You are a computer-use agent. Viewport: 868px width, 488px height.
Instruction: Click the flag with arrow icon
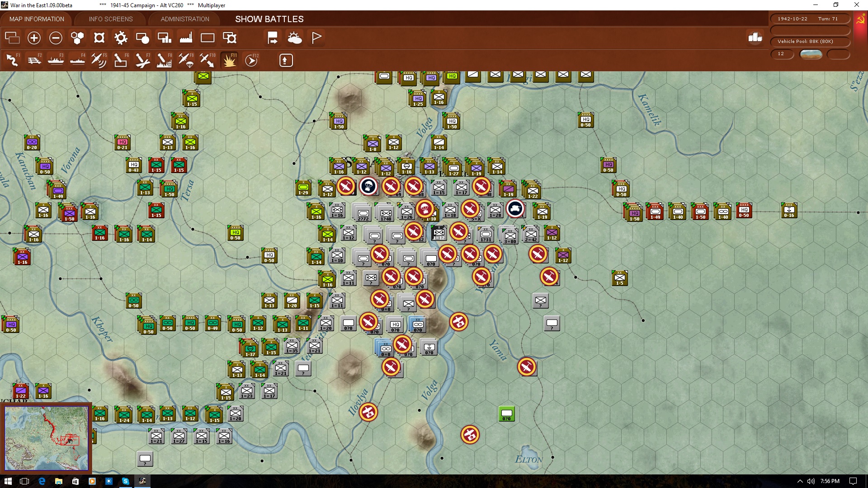[x=273, y=38]
